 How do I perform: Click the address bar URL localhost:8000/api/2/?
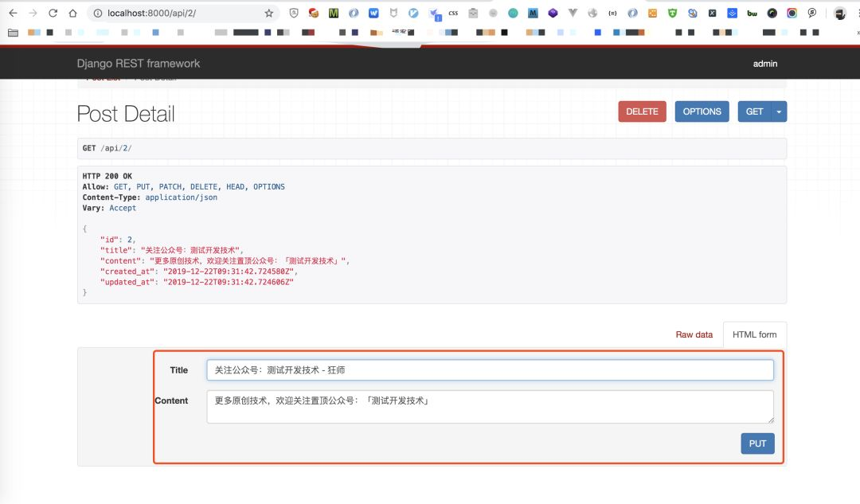click(x=151, y=14)
